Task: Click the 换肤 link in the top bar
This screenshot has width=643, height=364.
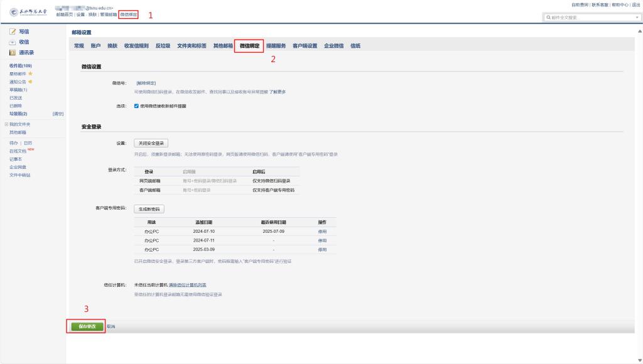Action: (93, 14)
